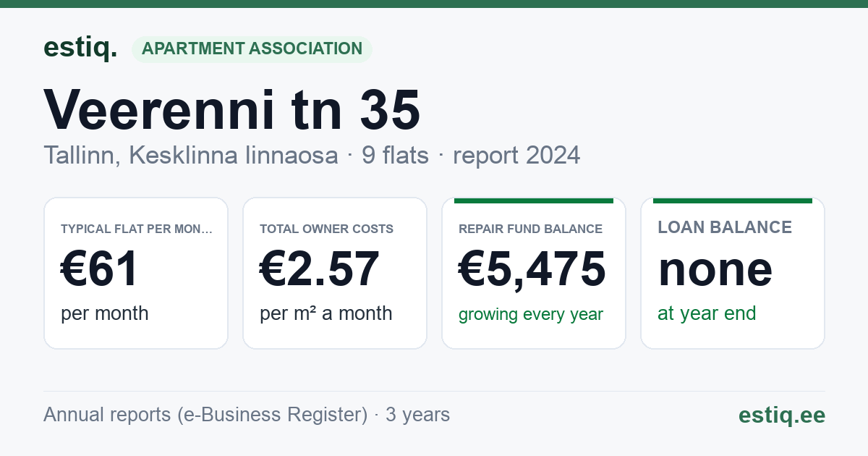
Task: Click the 'per month' caption
Action: tap(105, 313)
